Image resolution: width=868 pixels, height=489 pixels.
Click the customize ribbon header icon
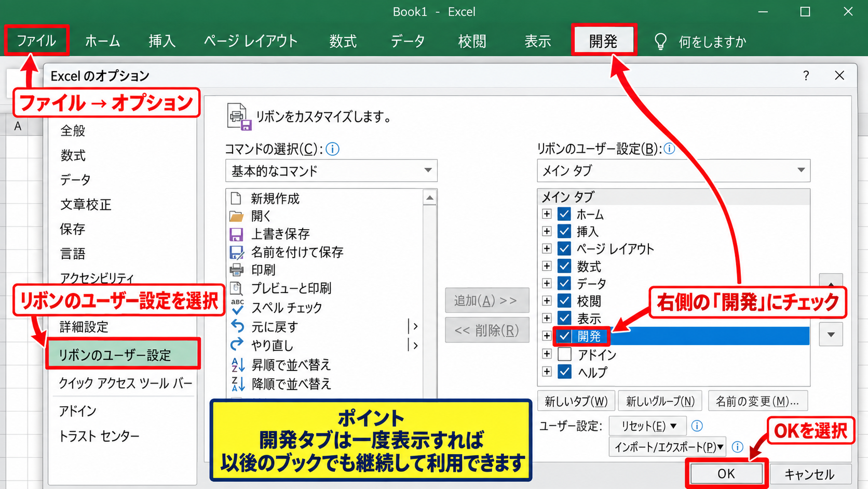click(239, 116)
